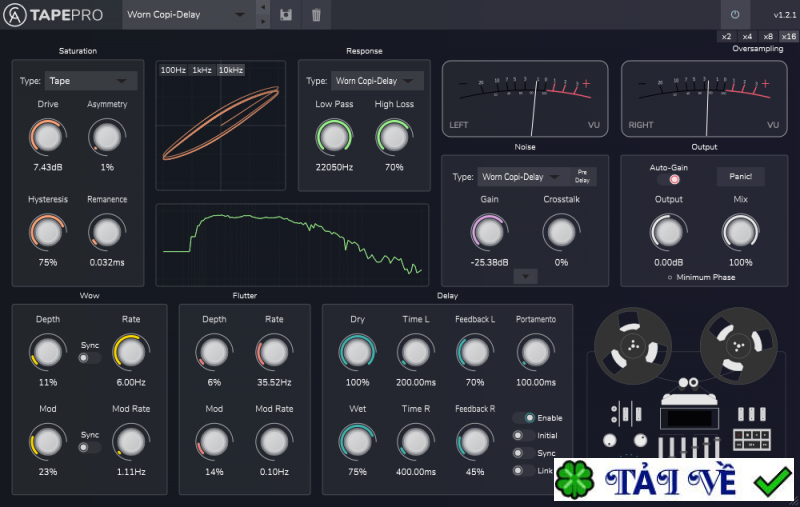The image size is (800, 507).
Task: Click the Drive knob
Action: [x=46, y=135]
